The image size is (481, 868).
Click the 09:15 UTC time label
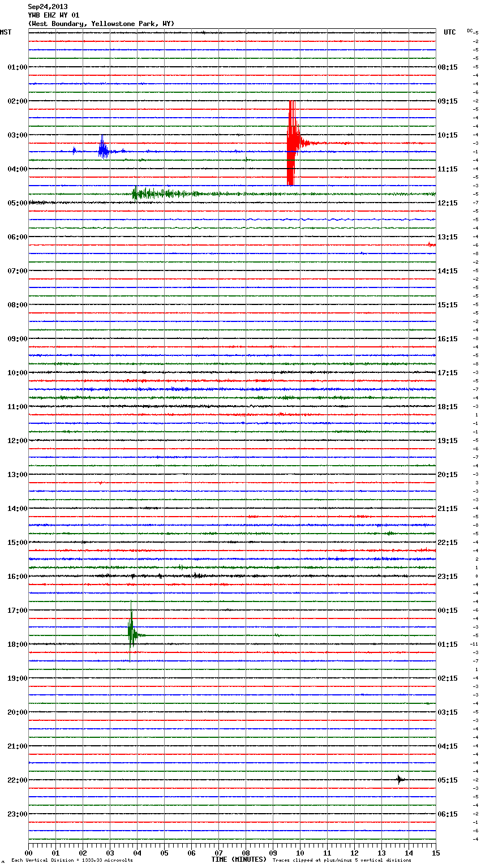448,101
